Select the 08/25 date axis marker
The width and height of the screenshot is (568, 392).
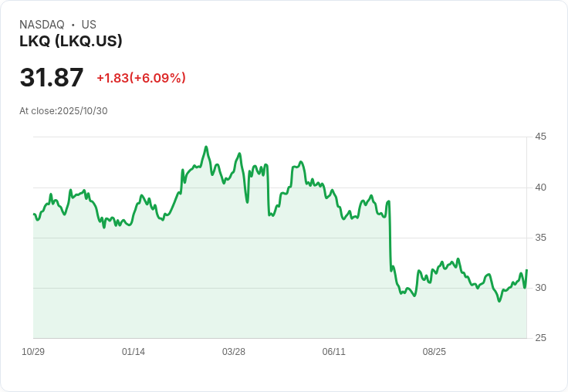434,351
